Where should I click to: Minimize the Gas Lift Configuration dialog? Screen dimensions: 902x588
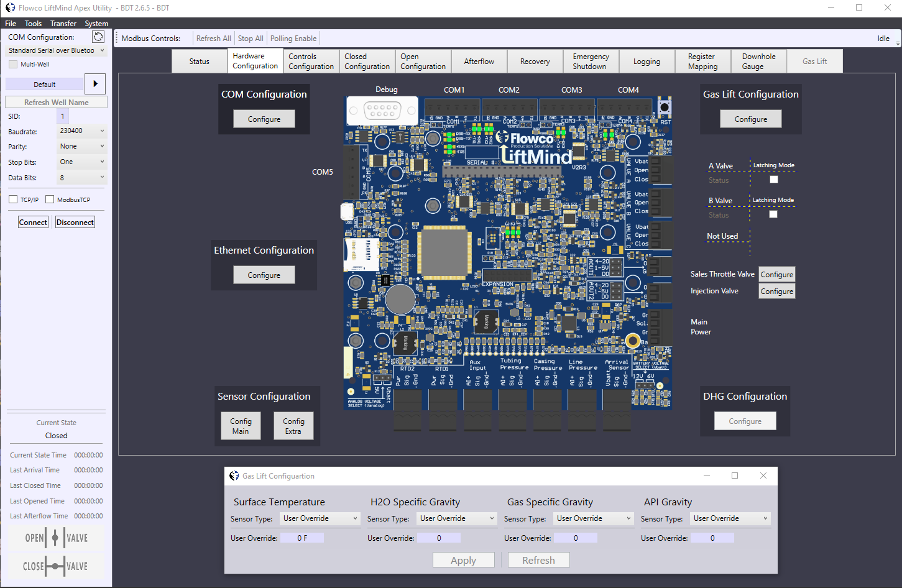(x=707, y=475)
